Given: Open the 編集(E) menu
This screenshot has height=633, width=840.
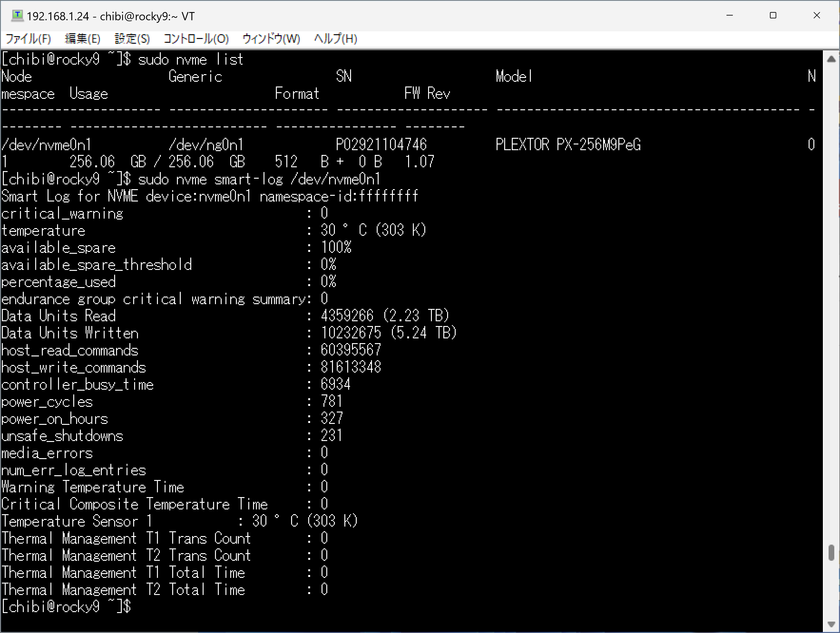Looking at the screenshot, I should (x=82, y=39).
